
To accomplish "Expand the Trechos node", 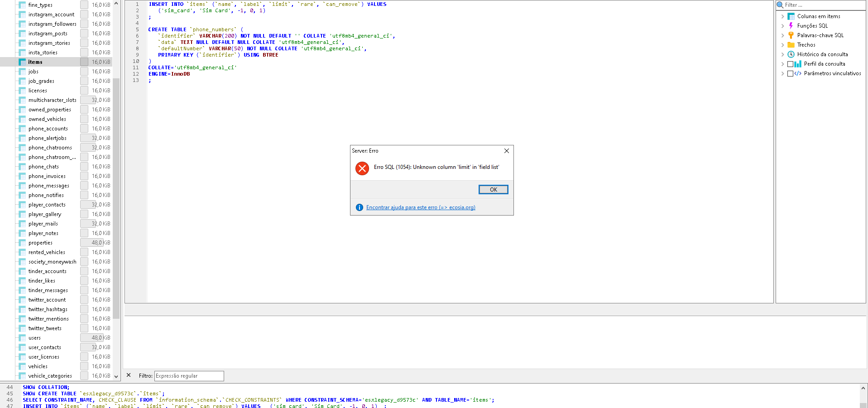I will tap(782, 45).
